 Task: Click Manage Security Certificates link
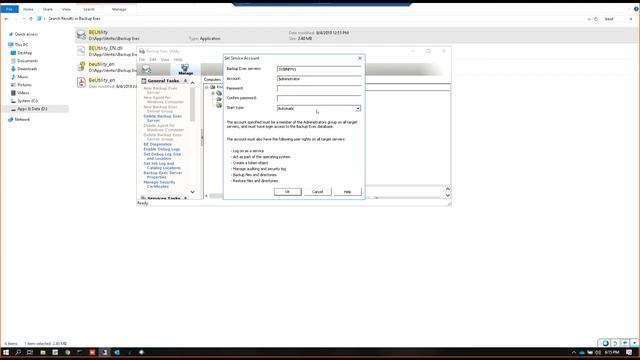[159, 184]
